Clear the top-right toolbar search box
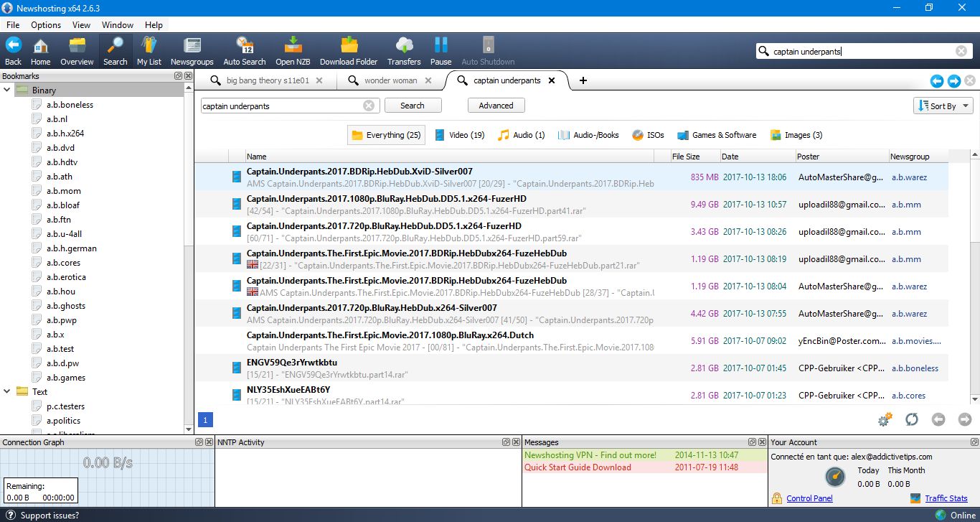980x522 pixels. [961, 51]
